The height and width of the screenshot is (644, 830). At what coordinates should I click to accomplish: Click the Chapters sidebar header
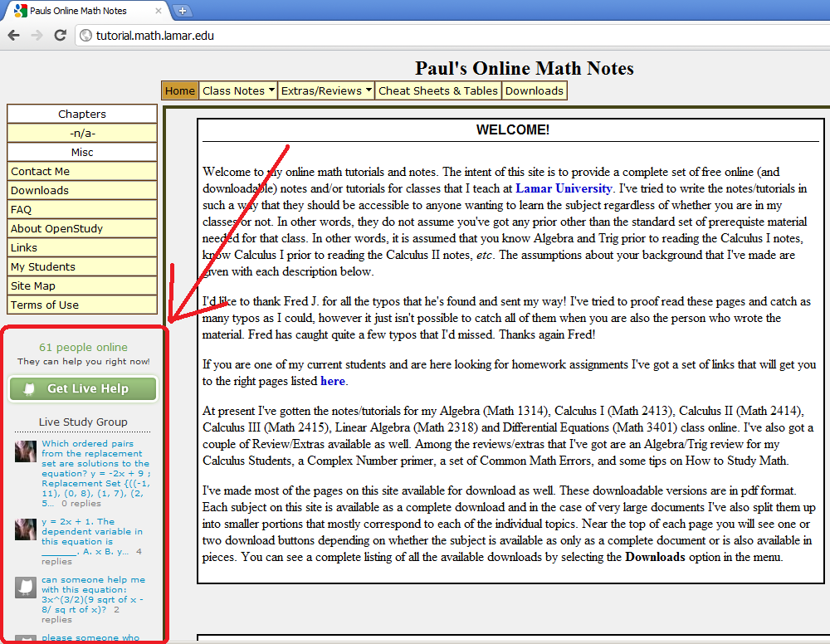click(82, 114)
